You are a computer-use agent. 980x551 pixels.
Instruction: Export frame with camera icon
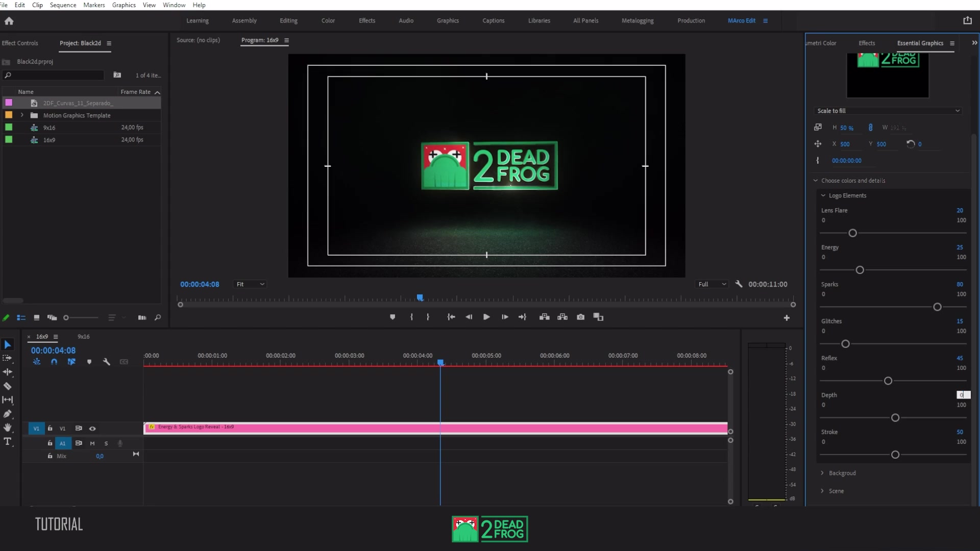[580, 317]
